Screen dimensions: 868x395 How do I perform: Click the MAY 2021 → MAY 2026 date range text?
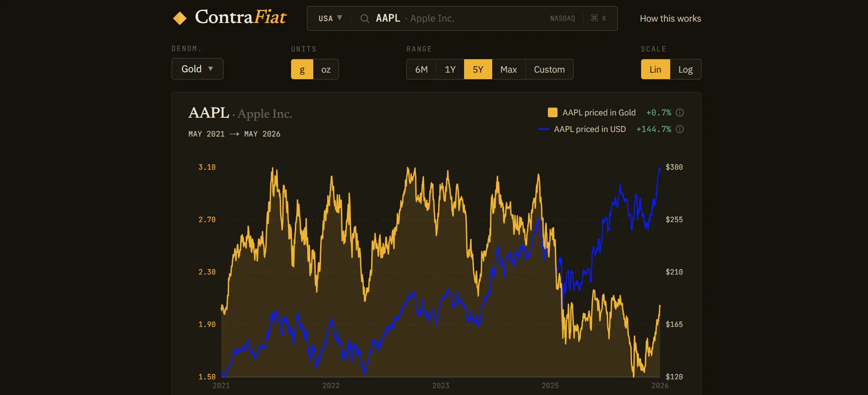234,134
